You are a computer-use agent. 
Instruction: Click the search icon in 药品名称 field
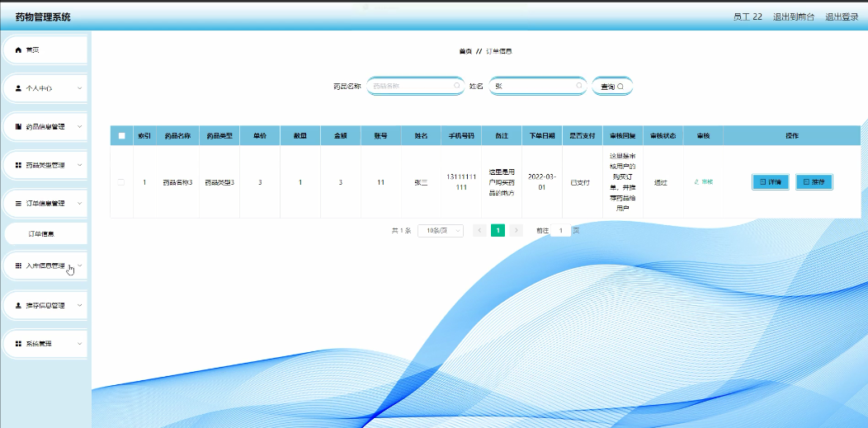[x=457, y=86]
